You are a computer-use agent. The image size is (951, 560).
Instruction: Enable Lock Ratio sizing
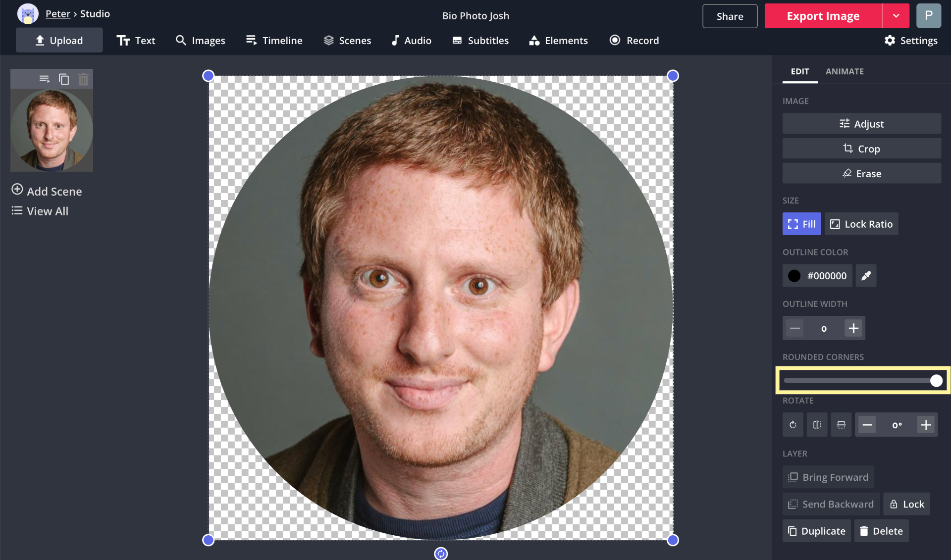click(861, 223)
